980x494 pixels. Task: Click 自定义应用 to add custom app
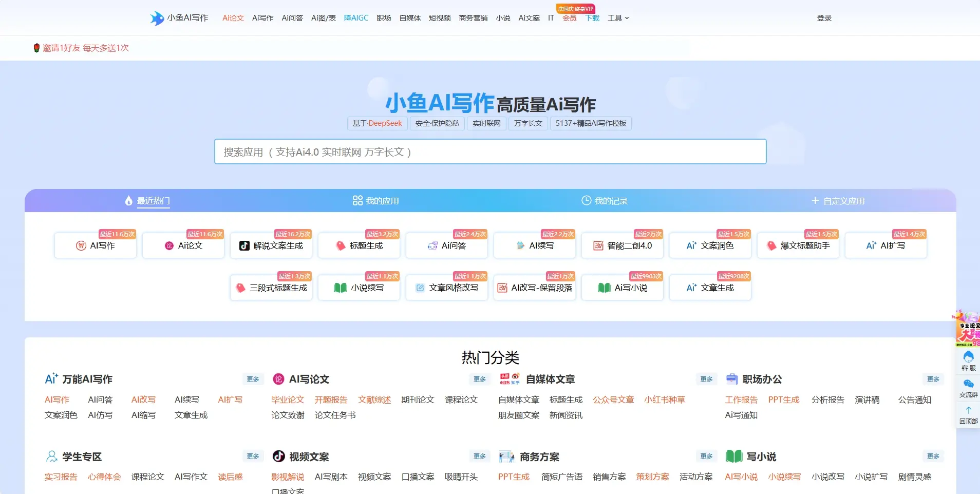(x=838, y=201)
